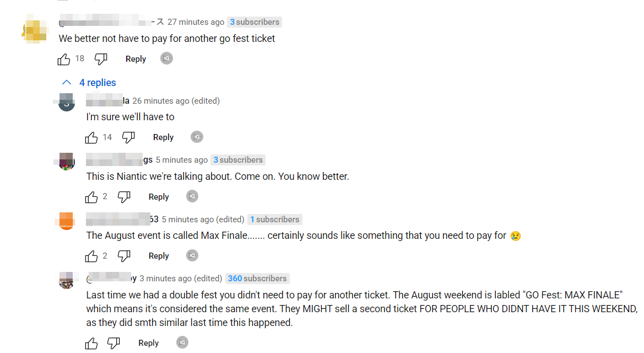The height and width of the screenshot is (353, 644).
Task: Open the orange avatar of the Max Finale replier
Action: pos(66,221)
